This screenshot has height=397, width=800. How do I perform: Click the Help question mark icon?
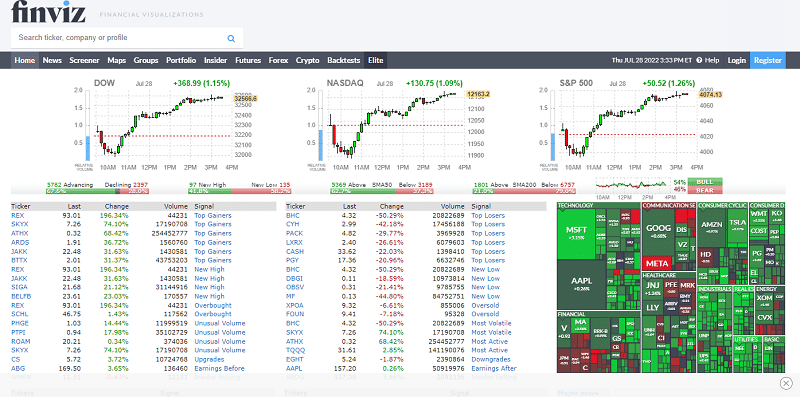(x=699, y=60)
